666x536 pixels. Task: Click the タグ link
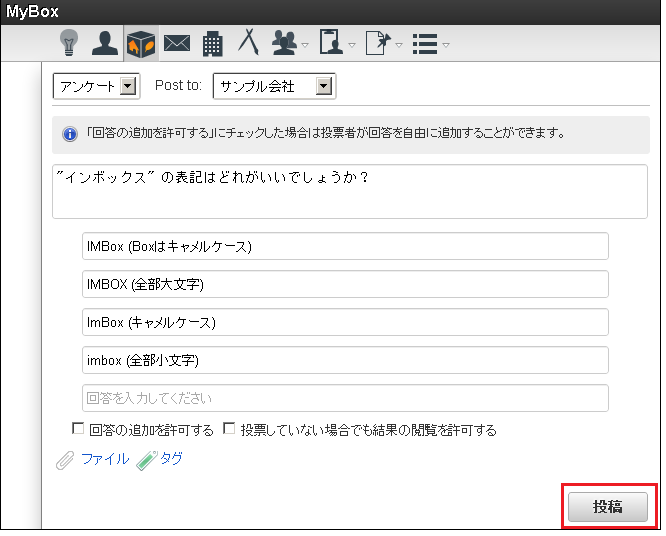(x=171, y=458)
